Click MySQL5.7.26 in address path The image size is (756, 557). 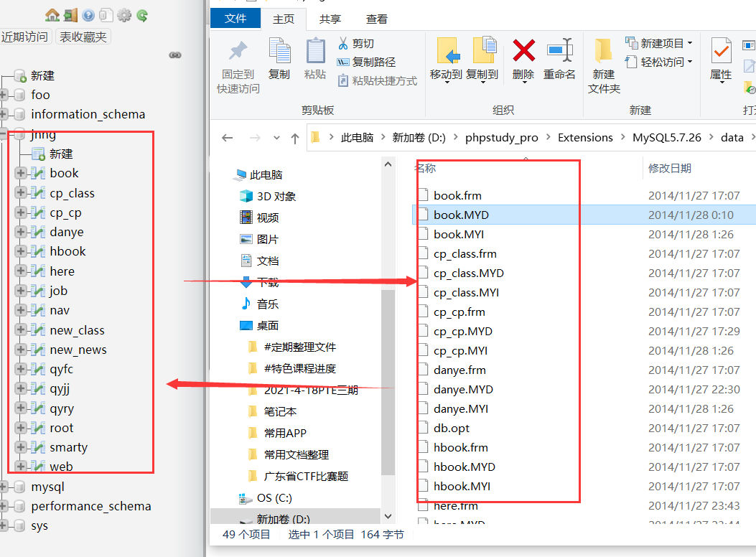point(667,138)
